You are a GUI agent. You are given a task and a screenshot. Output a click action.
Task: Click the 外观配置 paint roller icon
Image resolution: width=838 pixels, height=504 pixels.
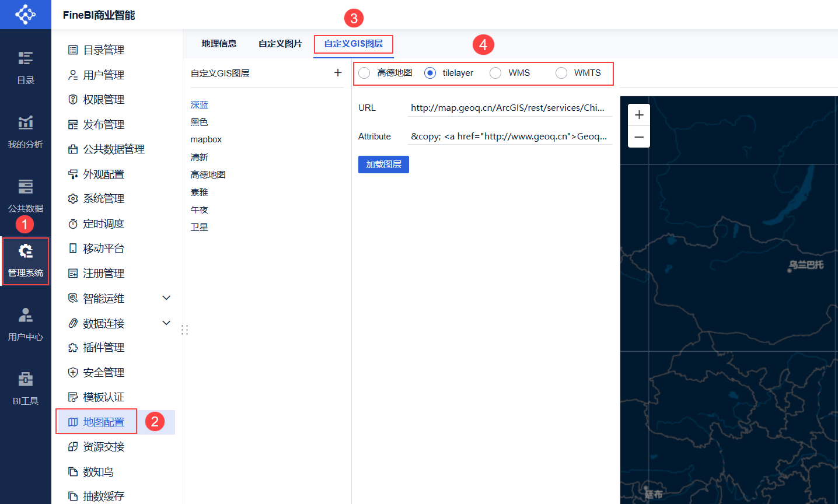pyautogui.click(x=73, y=174)
